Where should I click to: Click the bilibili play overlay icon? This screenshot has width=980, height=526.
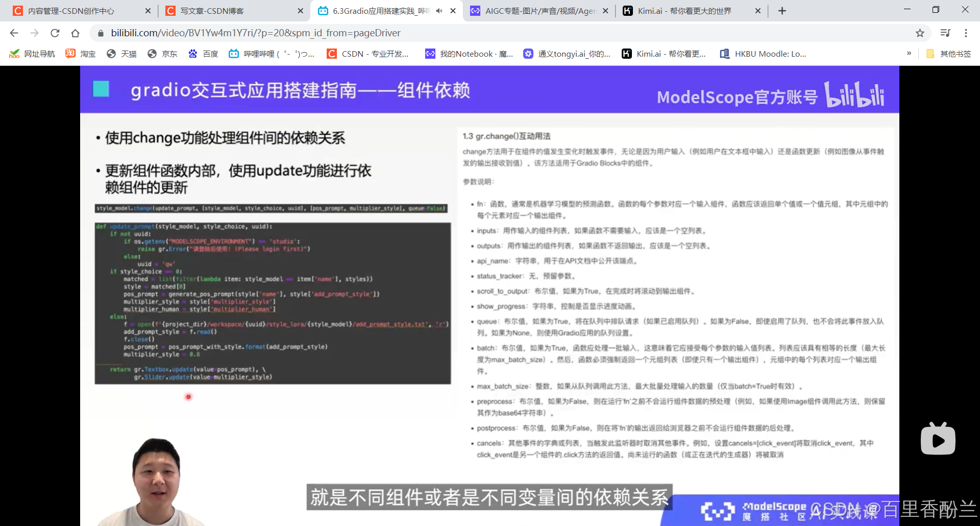coord(938,439)
